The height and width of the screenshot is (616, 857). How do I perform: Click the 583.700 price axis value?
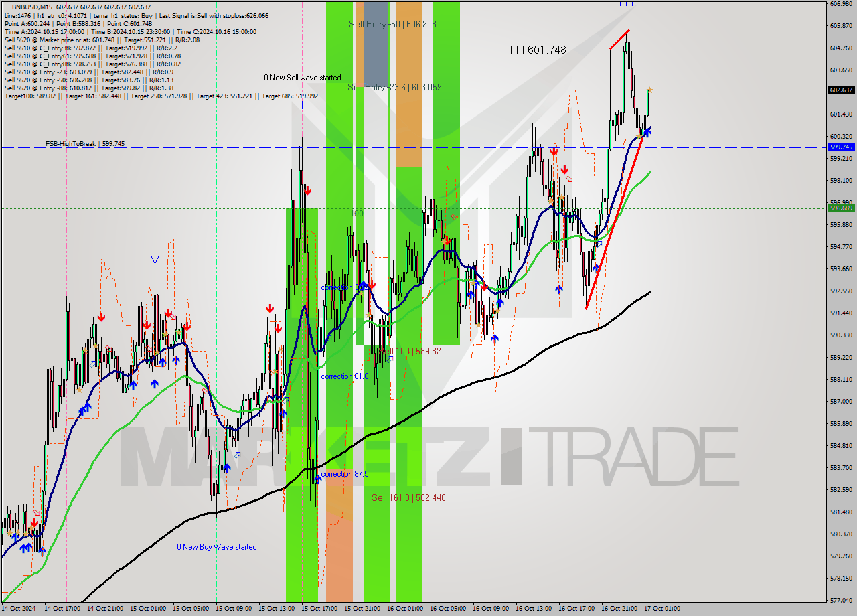[x=841, y=467]
